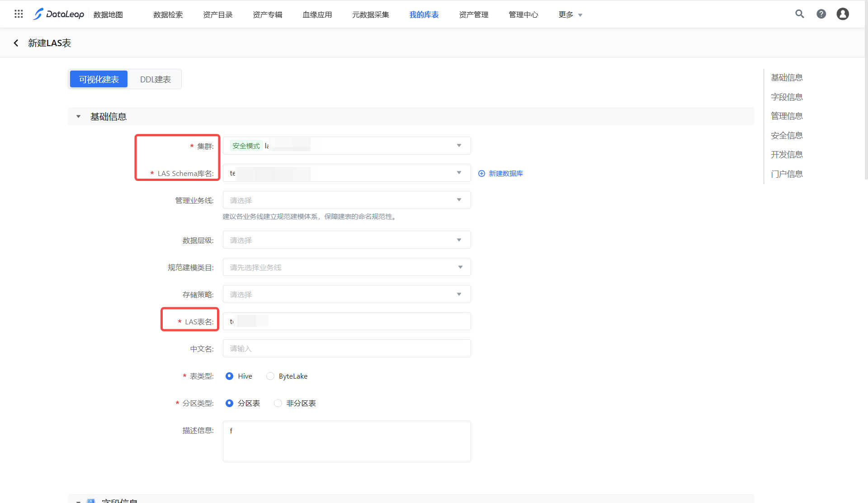Switch to the DDL建表 tab
Image resolution: width=868 pixels, height=503 pixels.
point(155,80)
